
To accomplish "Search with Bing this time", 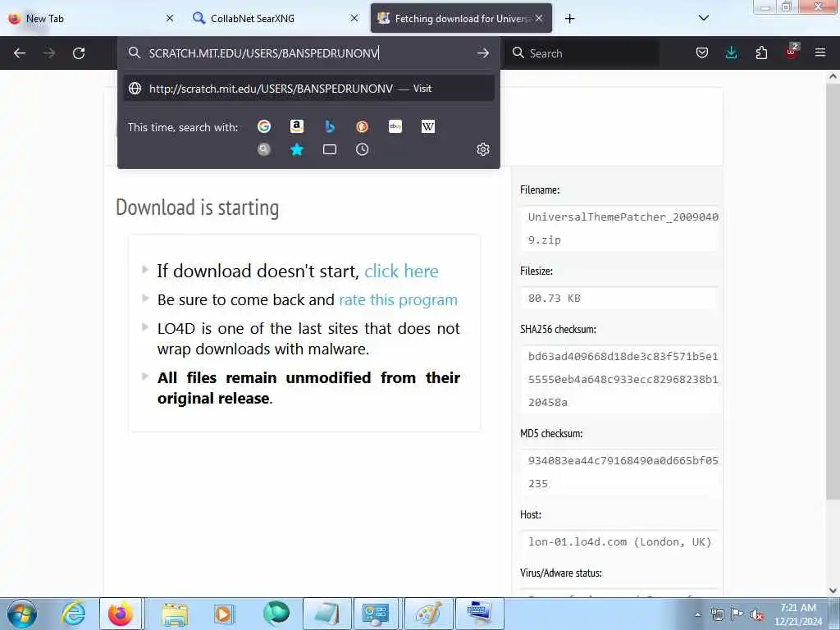I will click(x=330, y=126).
